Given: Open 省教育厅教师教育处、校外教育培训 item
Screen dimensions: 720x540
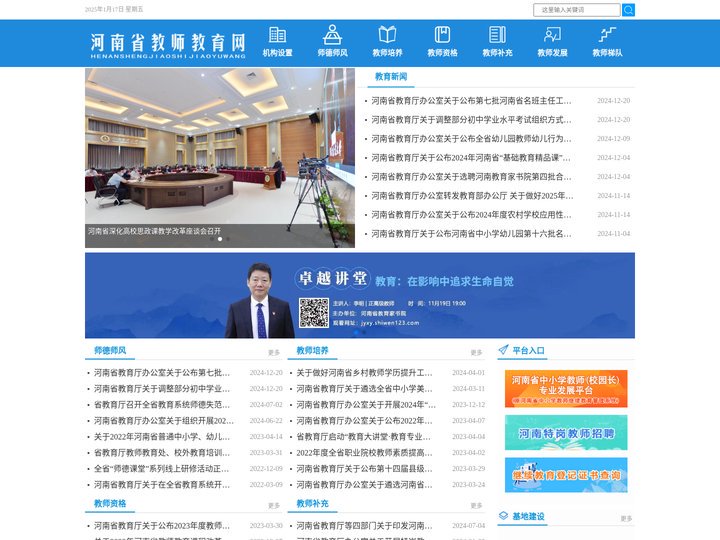Looking at the screenshot, I should coord(162,453).
